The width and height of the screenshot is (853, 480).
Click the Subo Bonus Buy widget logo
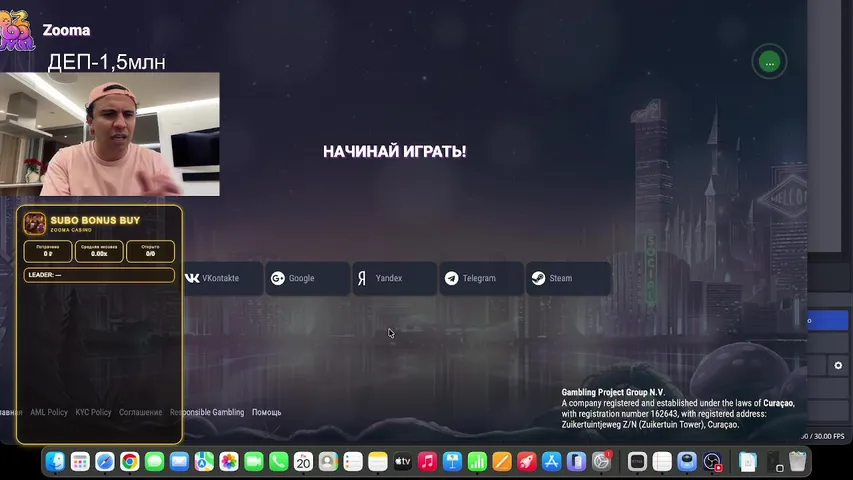point(35,224)
